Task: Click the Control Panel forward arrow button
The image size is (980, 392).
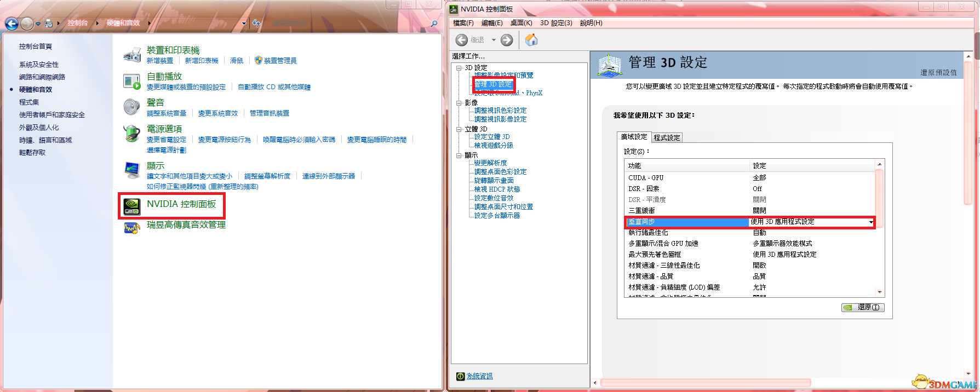Action: coord(27,24)
